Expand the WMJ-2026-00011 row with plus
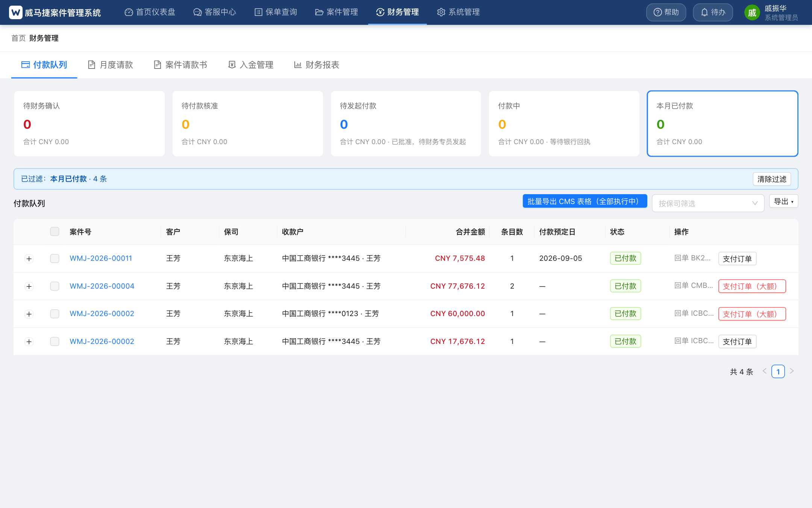 (29, 259)
